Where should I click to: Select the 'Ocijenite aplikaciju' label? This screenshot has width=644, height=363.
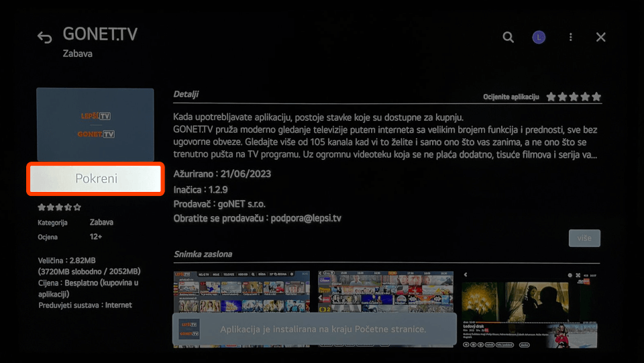(x=511, y=97)
